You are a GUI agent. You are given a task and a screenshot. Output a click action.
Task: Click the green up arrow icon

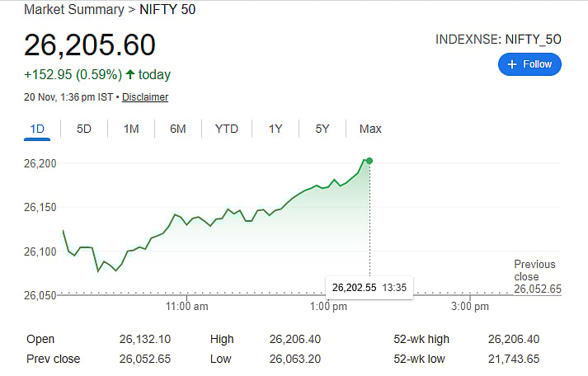pos(130,74)
